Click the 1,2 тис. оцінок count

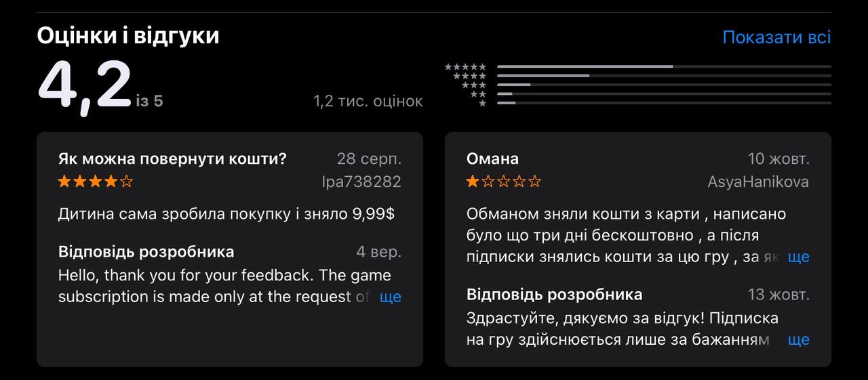368,101
